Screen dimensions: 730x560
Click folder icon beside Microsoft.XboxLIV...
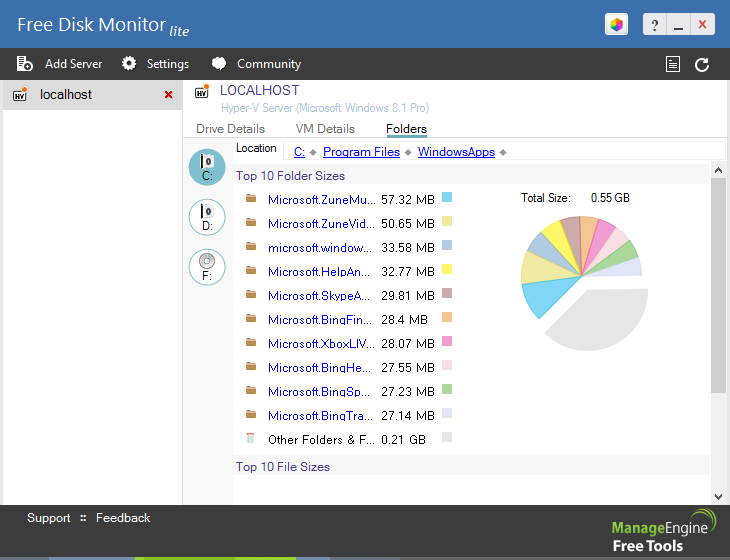[x=251, y=343]
